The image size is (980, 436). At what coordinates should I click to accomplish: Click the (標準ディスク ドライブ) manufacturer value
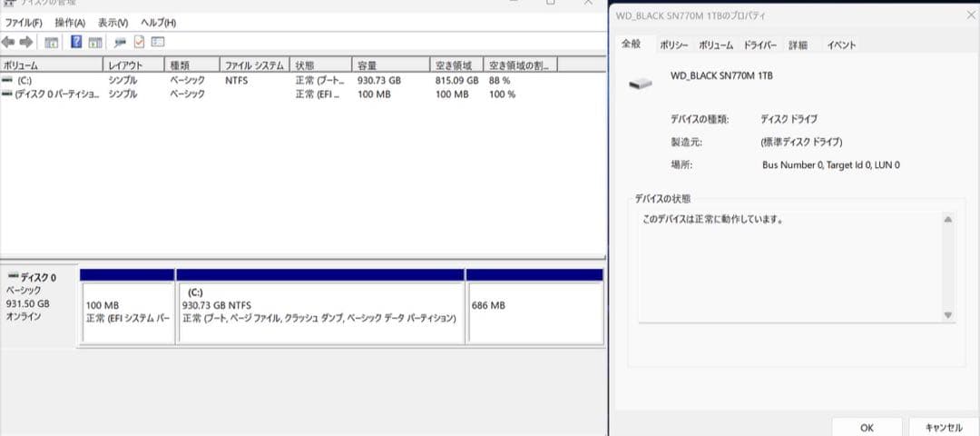pyautogui.click(x=801, y=142)
